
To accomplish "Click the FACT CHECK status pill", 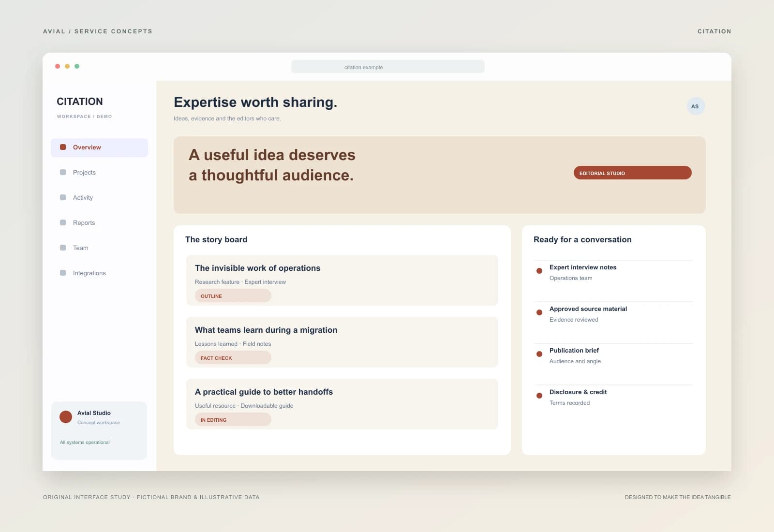I will [233, 357].
